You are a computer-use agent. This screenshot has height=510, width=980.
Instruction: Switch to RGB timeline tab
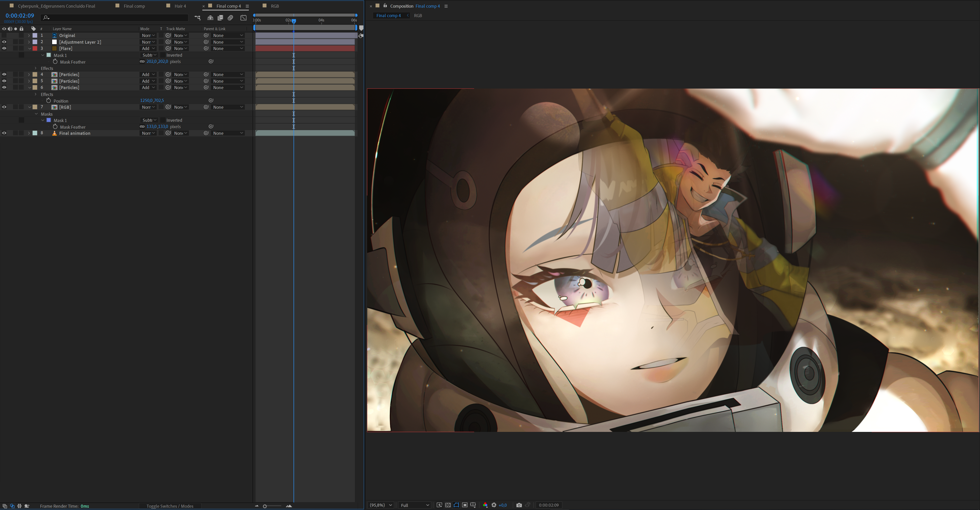click(x=275, y=6)
